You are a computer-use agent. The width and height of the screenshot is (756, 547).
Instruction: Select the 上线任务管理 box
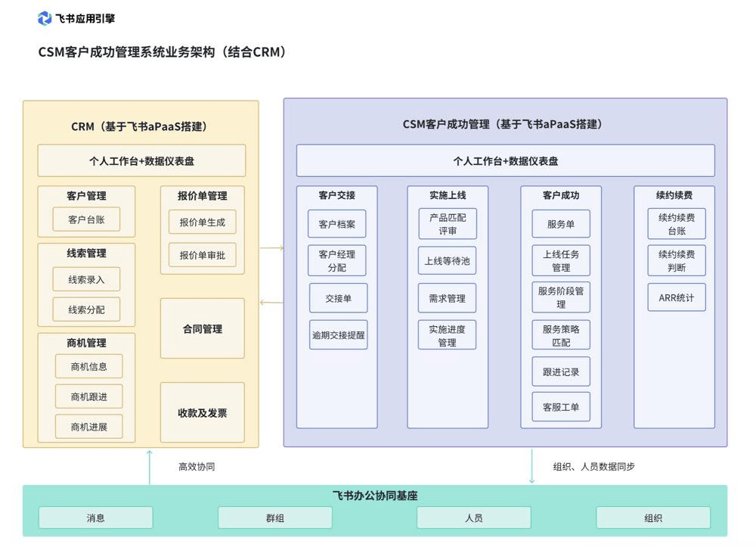(x=561, y=260)
